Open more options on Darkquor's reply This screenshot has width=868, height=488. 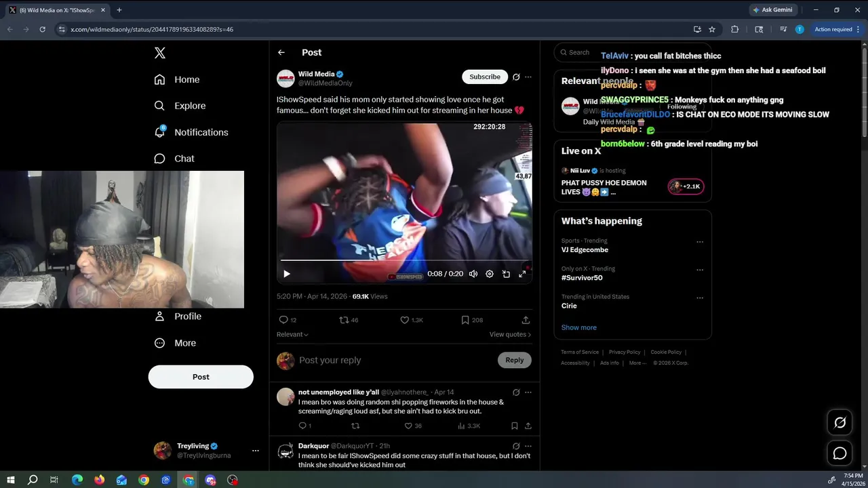pyautogui.click(x=528, y=446)
